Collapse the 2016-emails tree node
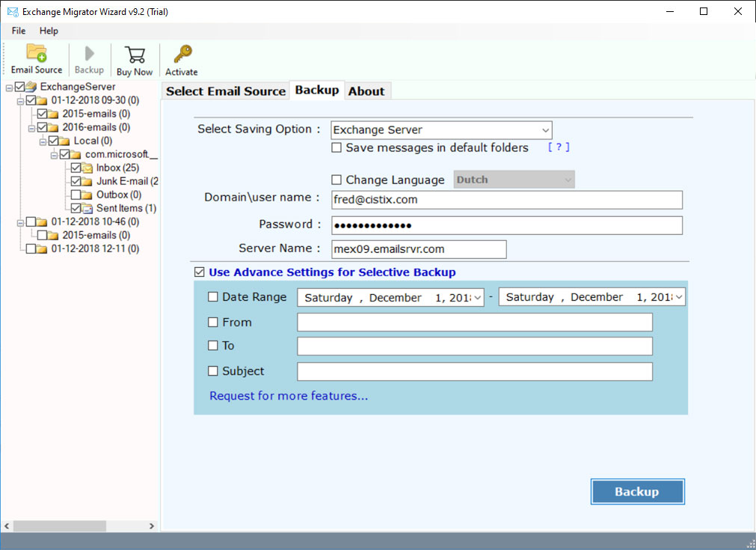756x550 pixels. 31,129
